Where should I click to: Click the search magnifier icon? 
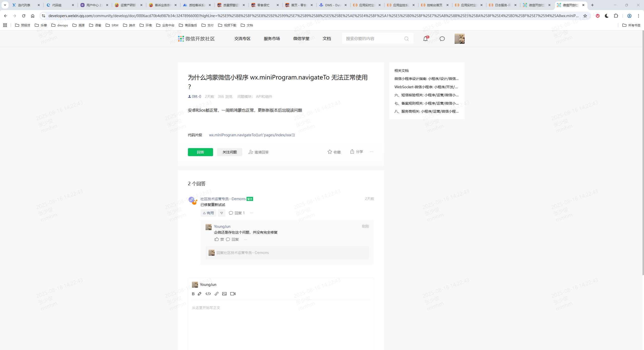[x=406, y=39]
